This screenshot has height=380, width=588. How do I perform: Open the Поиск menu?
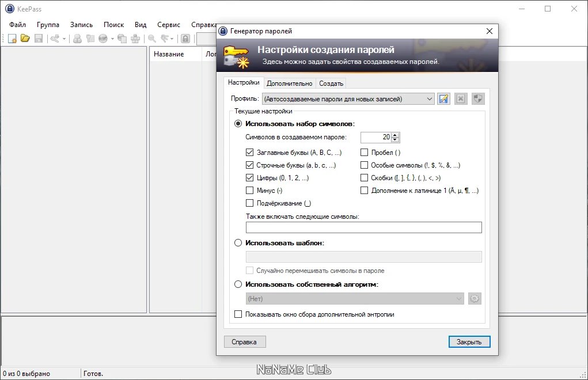113,25
